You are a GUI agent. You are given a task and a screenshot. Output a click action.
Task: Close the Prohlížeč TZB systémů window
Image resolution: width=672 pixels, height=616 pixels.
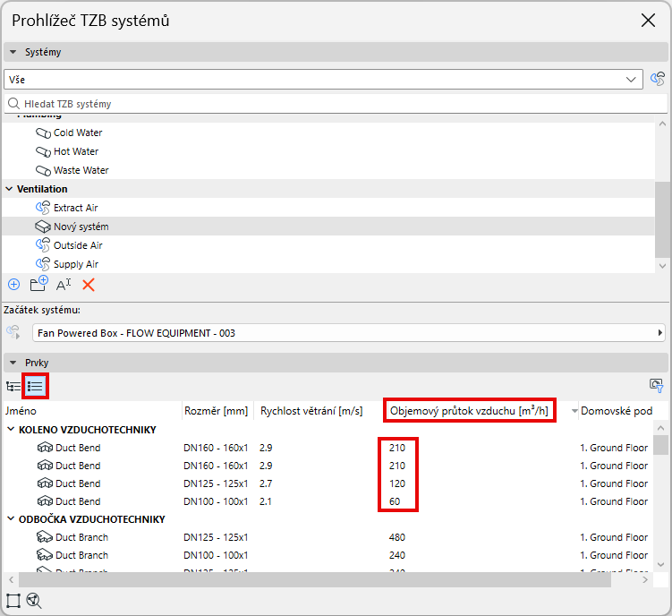click(x=648, y=20)
